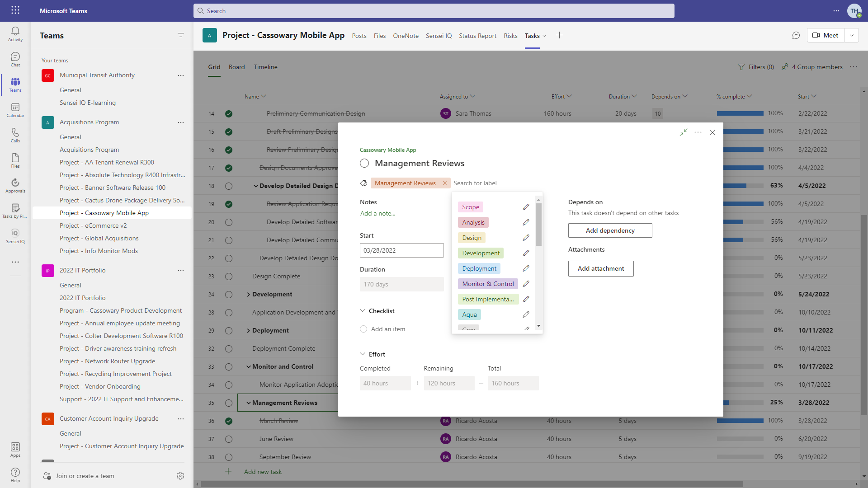
Task: Select the Post Implementation color label
Action: pos(488,299)
